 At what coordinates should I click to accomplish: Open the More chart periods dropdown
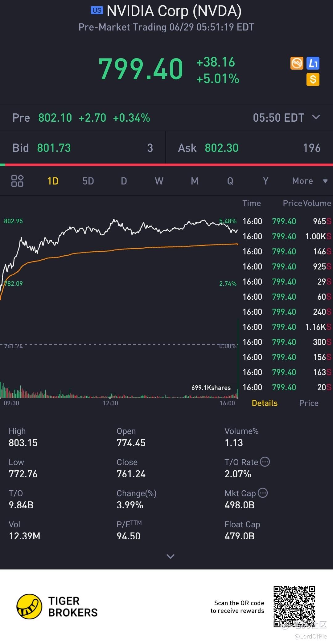tap(310, 181)
